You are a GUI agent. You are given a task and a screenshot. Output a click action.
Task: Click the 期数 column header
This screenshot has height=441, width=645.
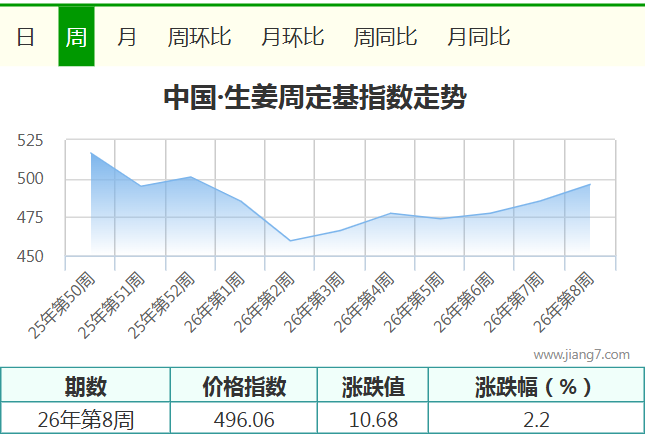[x=86, y=387]
